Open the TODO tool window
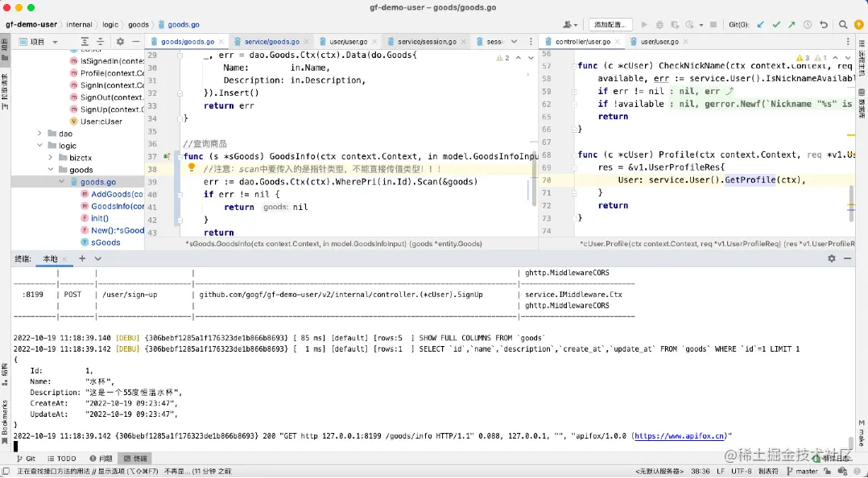Viewport: 868px width, 478px height. pyautogui.click(x=61, y=459)
